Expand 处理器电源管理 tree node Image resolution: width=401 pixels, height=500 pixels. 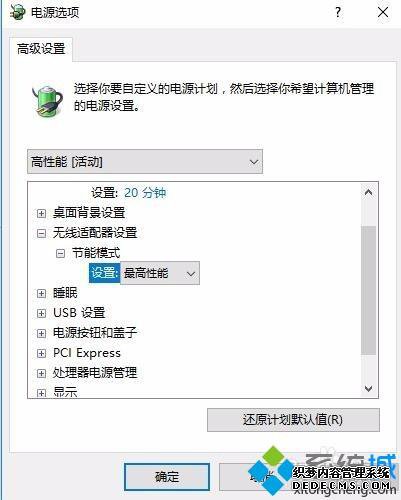pyautogui.click(x=41, y=373)
